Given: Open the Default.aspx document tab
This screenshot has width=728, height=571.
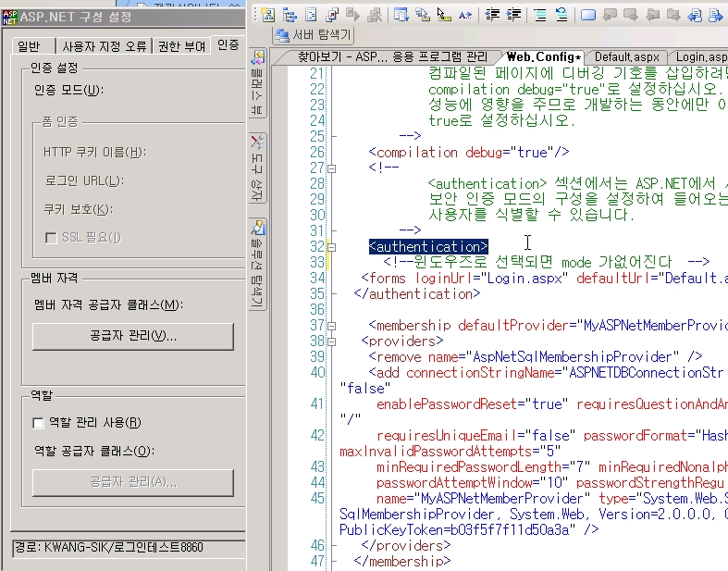Looking at the screenshot, I should [627, 56].
